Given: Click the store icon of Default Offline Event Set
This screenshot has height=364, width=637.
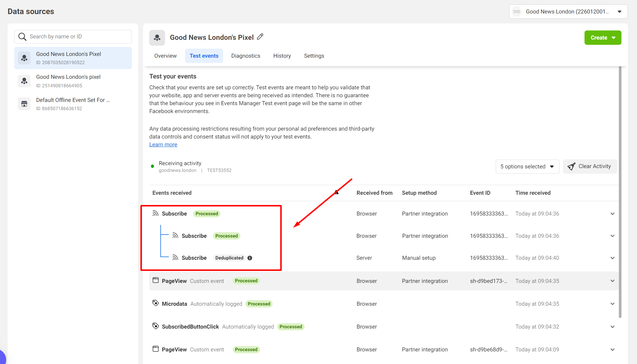Looking at the screenshot, I should coord(24,104).
